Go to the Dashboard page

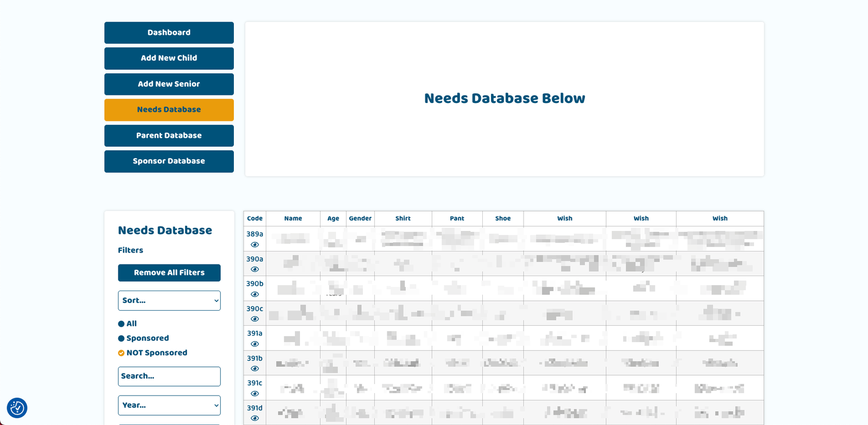pos(169,33)
